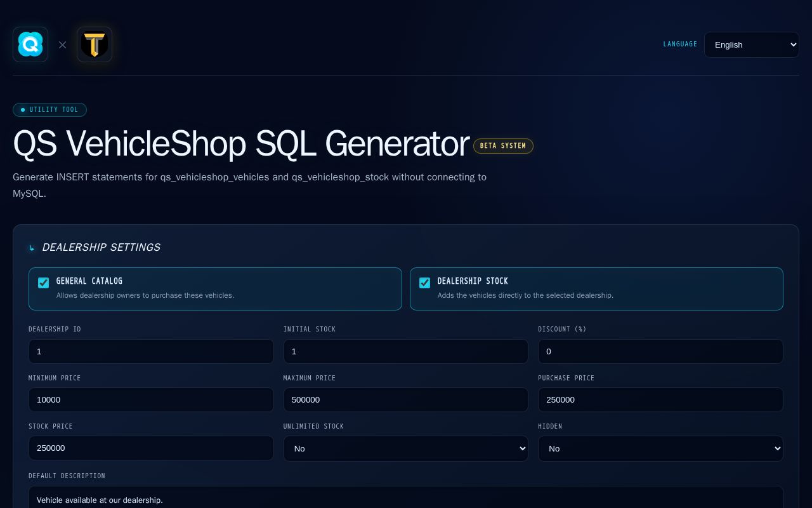
Task: Click the 'Allows dealership owners to purchase' description
Action: [145, 295]
